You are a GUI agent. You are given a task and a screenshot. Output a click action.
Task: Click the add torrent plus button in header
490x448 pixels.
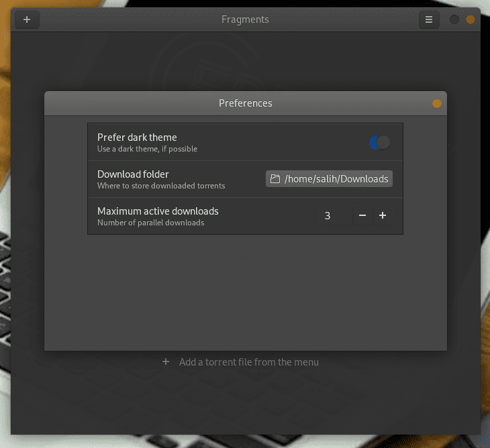[27, 20]
